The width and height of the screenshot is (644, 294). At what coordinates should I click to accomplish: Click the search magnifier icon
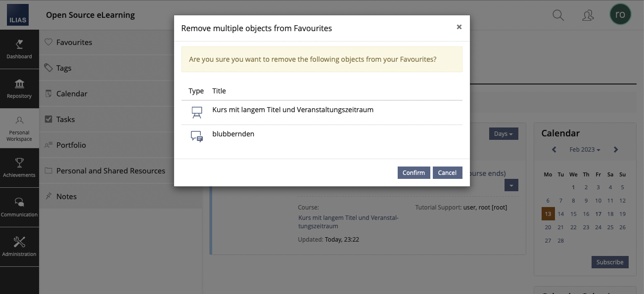pos(558,15)
